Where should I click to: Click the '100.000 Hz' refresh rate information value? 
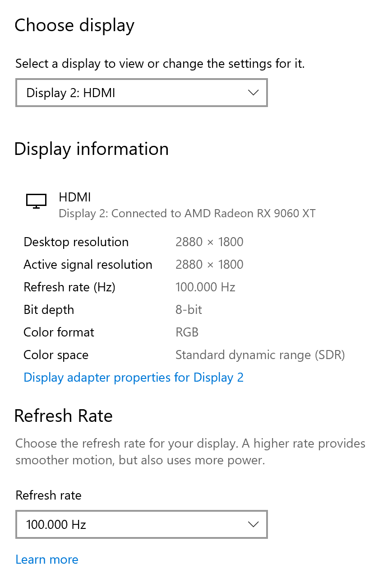pos(205,287)
